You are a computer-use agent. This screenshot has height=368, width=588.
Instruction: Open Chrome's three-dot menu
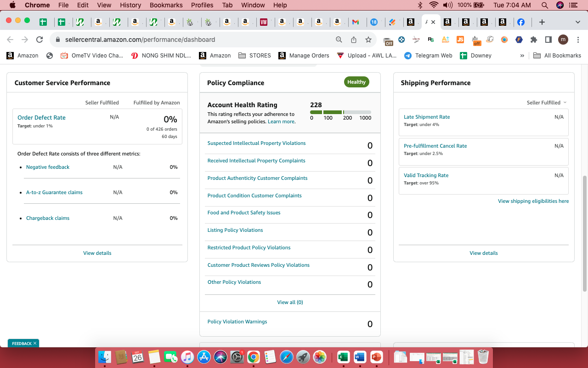click(x=578, y=40)
